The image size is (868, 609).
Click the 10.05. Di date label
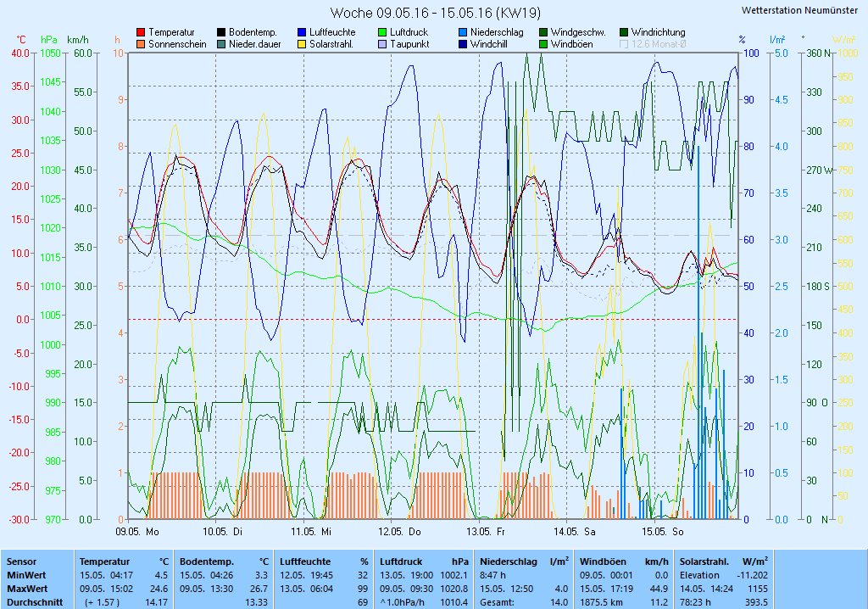(x=223, y=532)
